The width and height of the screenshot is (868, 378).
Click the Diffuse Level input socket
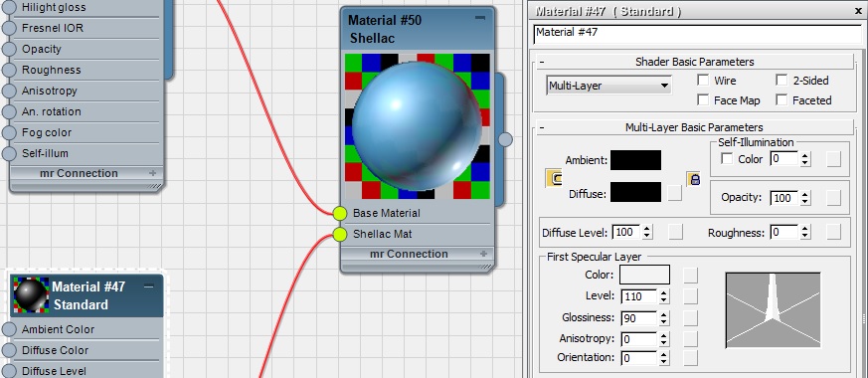pos(9,371)
